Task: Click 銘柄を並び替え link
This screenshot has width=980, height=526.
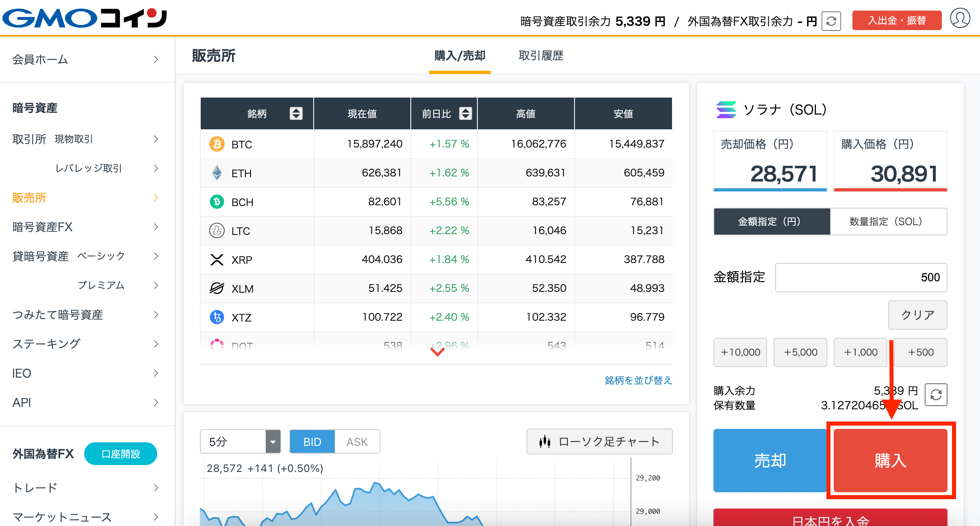Action: point(638,380)
